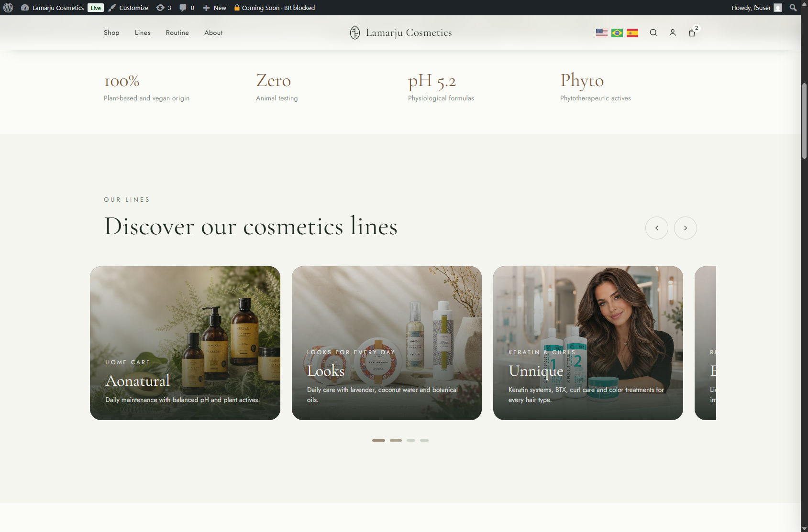Switch language with the Brazil flag
This screenshot has height=532, width=808.
(x=617, y=33)
